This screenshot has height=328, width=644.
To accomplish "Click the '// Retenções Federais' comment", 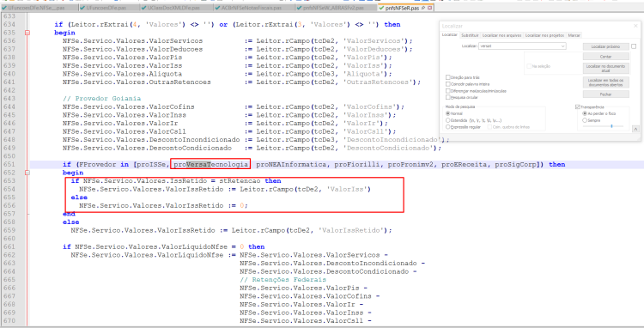I will pos(283,280).
